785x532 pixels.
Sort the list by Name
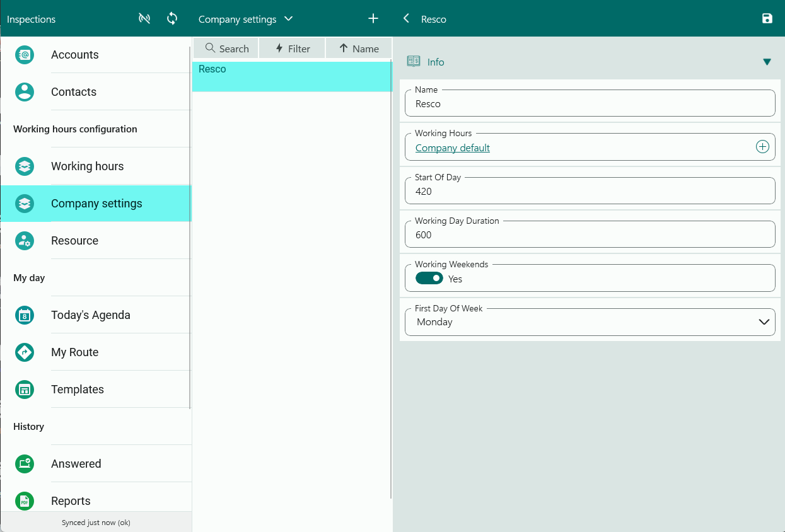359,49
